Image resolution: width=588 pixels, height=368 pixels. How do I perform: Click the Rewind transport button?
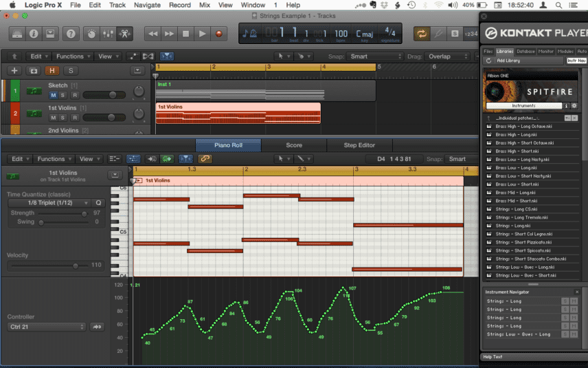pyautogui.click(x=152, y=34)
